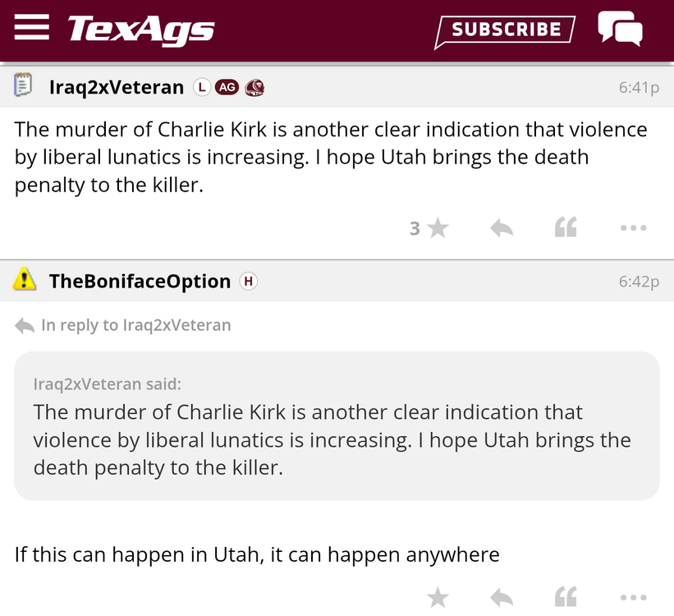Open the forum chat bubbles icon
Viewport: 674px width, 616px height.
[x=620, y=29]
